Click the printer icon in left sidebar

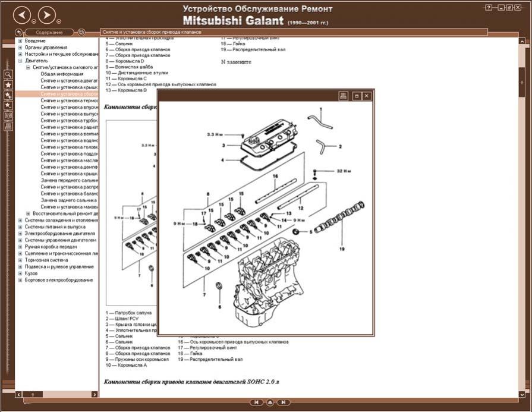point(8,126)
